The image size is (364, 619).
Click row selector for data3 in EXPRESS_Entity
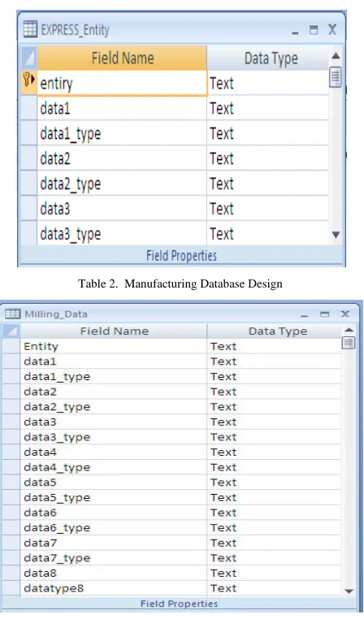point(28,208)
